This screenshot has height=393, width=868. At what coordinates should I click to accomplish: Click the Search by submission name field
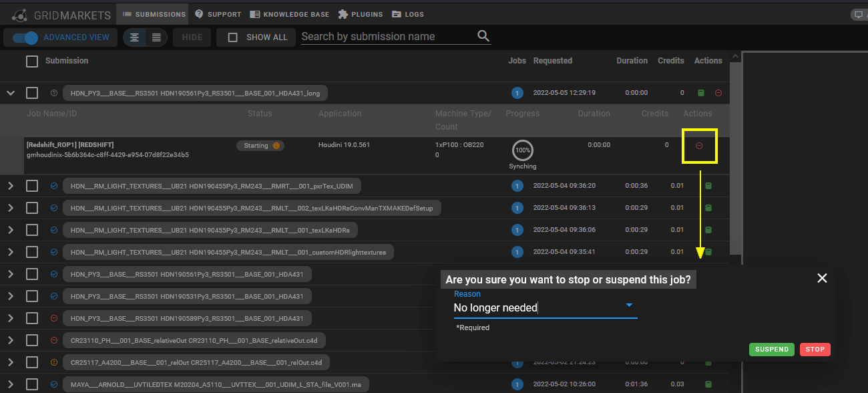(387, 37)
